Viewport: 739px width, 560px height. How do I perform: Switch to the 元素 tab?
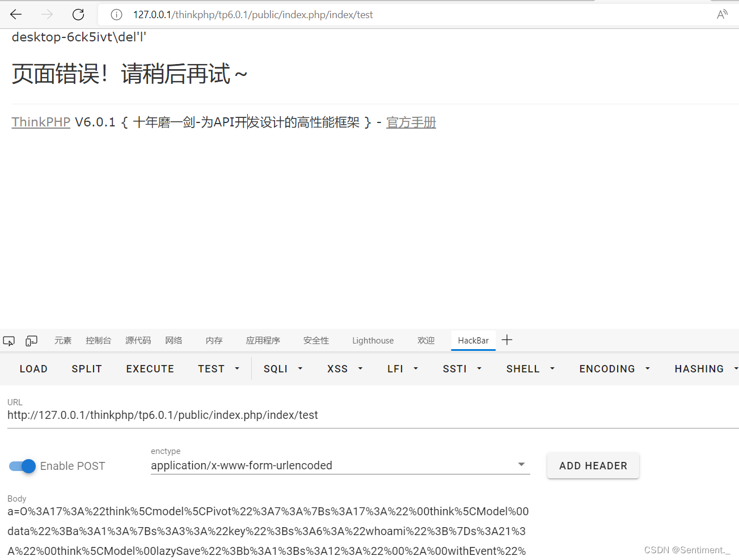click(63, 341)
